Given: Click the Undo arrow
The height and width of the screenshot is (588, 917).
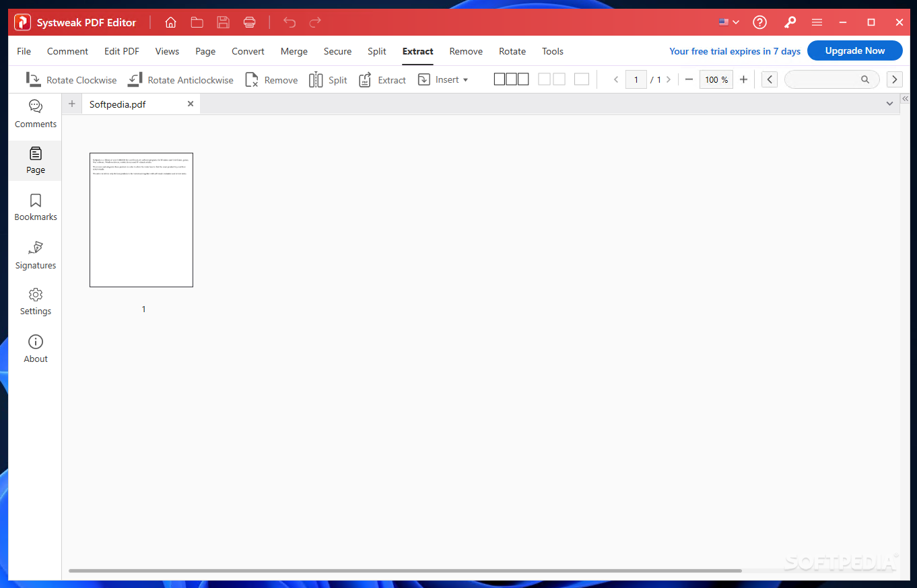Looking at the screenshot, I should (x=290, y=22).
